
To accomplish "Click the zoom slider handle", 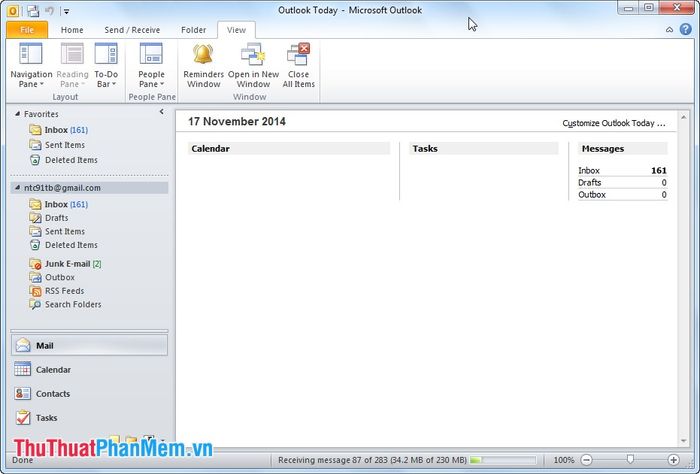I will click(x=630, y=459).
